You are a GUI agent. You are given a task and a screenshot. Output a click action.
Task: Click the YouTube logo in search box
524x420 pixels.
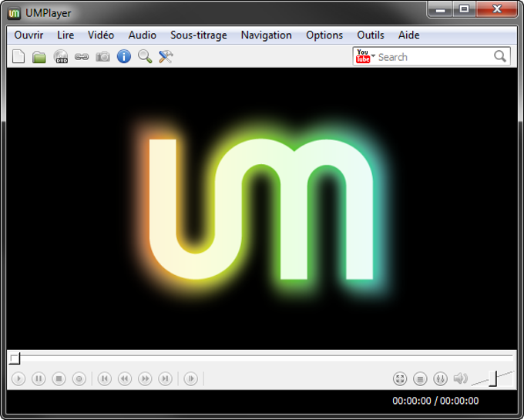coord(363,56)
